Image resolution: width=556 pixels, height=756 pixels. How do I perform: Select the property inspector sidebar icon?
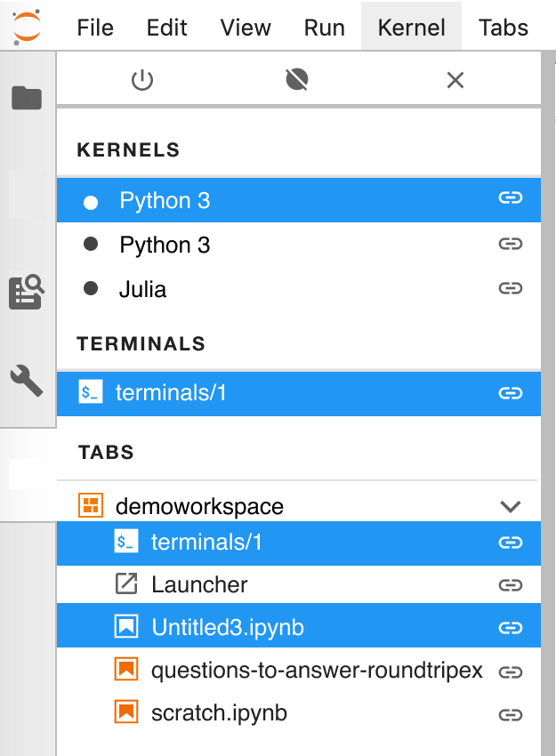pos(27,289)
